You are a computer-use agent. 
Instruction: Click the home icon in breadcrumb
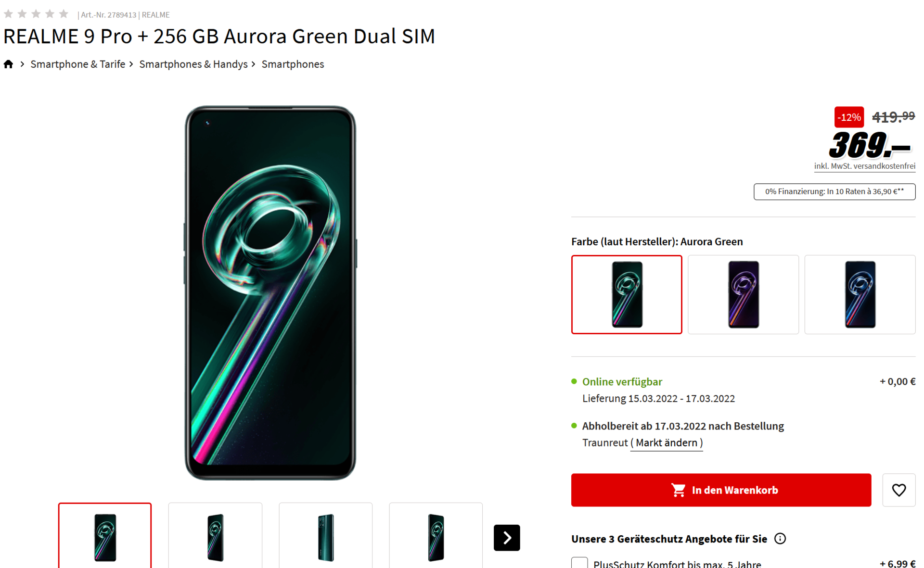(8, 64)
